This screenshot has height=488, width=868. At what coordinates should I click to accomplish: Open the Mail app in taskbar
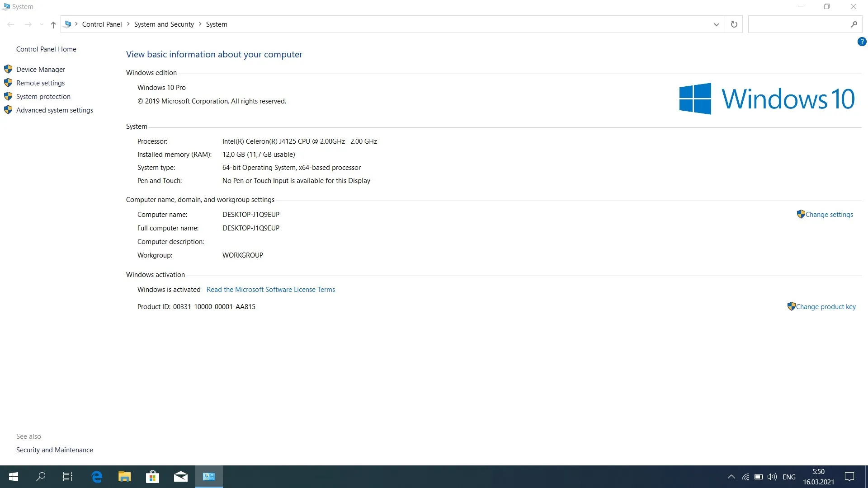180,477
